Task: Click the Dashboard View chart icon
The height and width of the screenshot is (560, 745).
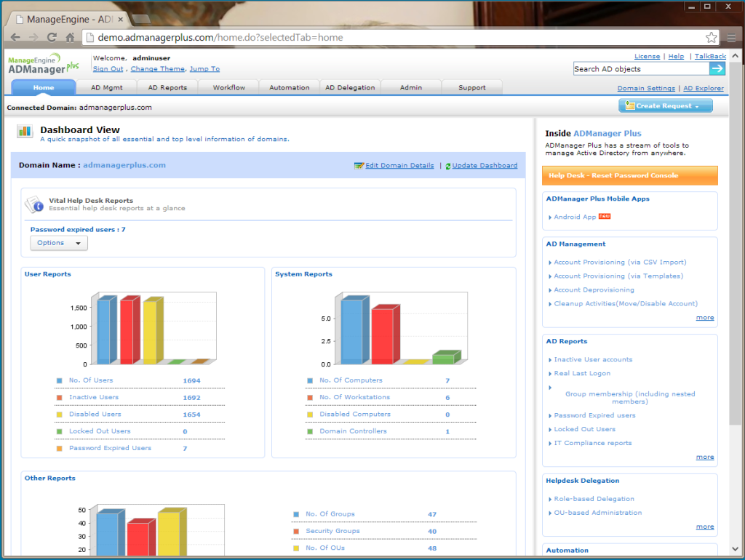Action: (25, 131)
